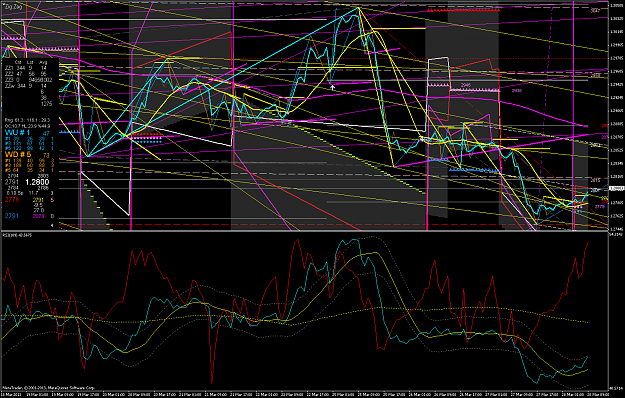Viewport: 625px width, 398px height.
Task: Select the large white 1.2800 price readout
Action: 37,182
